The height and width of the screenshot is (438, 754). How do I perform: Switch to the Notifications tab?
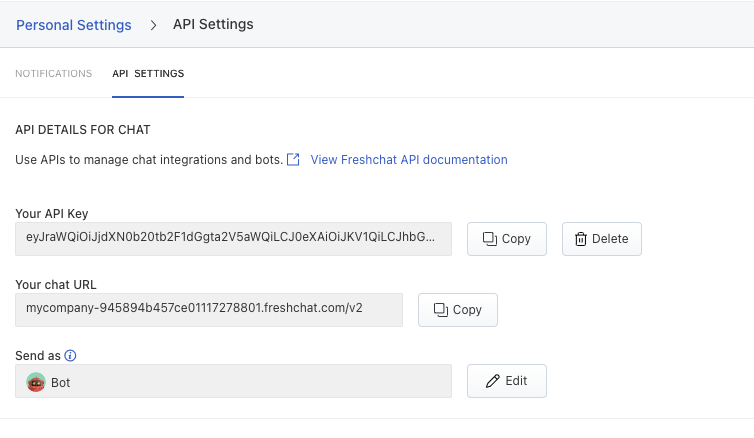coord(54,74)
